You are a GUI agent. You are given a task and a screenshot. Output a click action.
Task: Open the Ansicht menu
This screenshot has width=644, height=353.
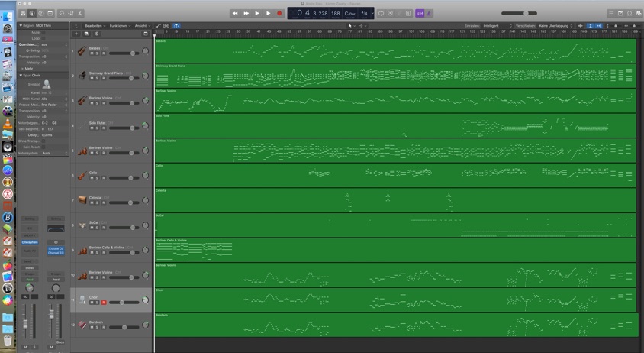point(142,25)
